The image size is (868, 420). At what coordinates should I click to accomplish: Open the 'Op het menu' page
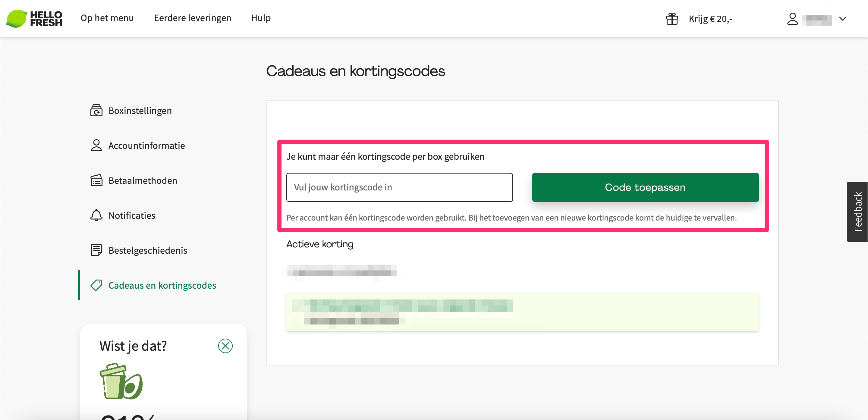tap(107, 18)
